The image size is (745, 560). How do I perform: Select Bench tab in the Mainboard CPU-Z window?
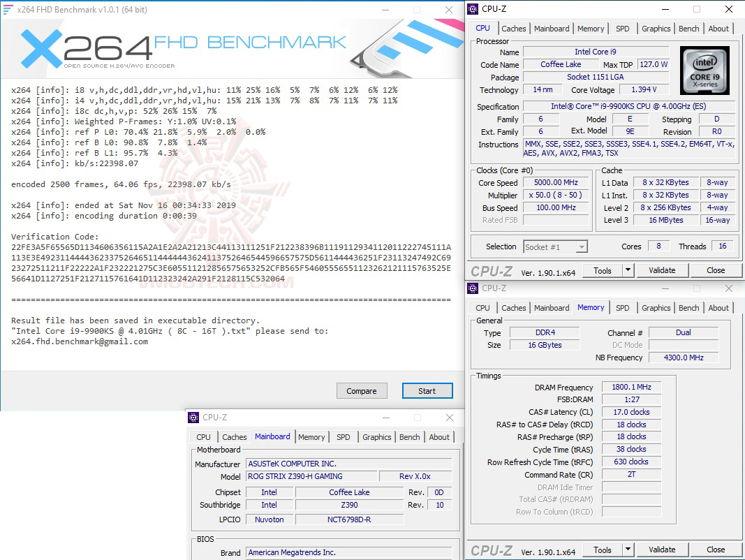[x=410, y=437]
